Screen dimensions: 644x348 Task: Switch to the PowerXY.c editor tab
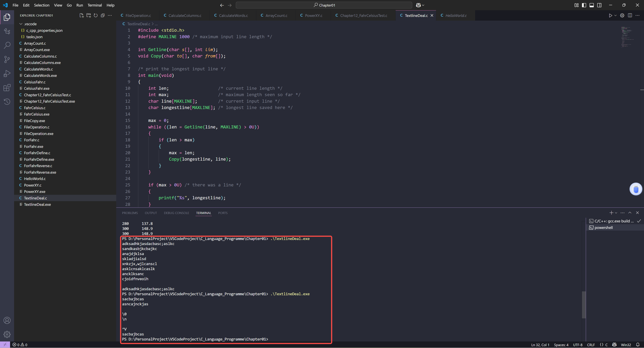point(313,15)
